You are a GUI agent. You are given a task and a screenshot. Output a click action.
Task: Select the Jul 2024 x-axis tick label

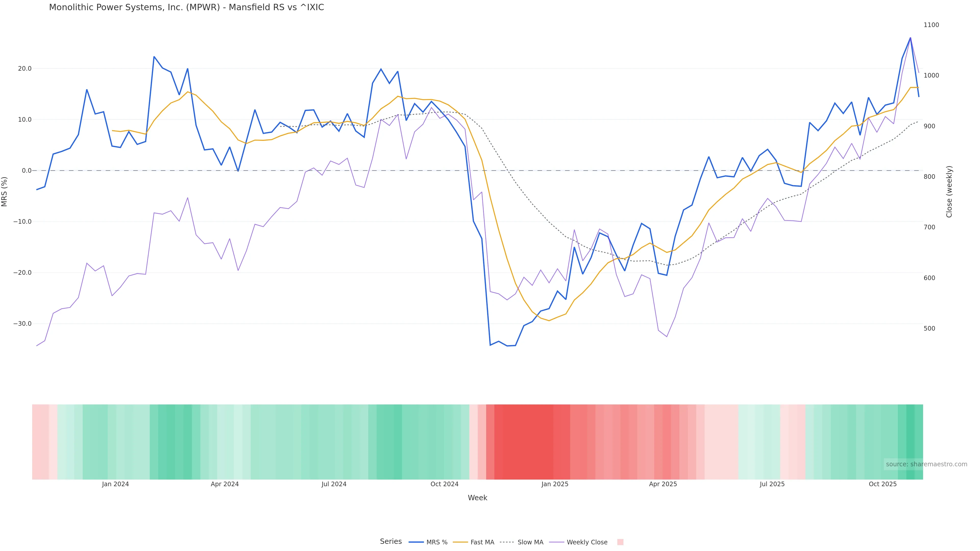coord(334,484)
